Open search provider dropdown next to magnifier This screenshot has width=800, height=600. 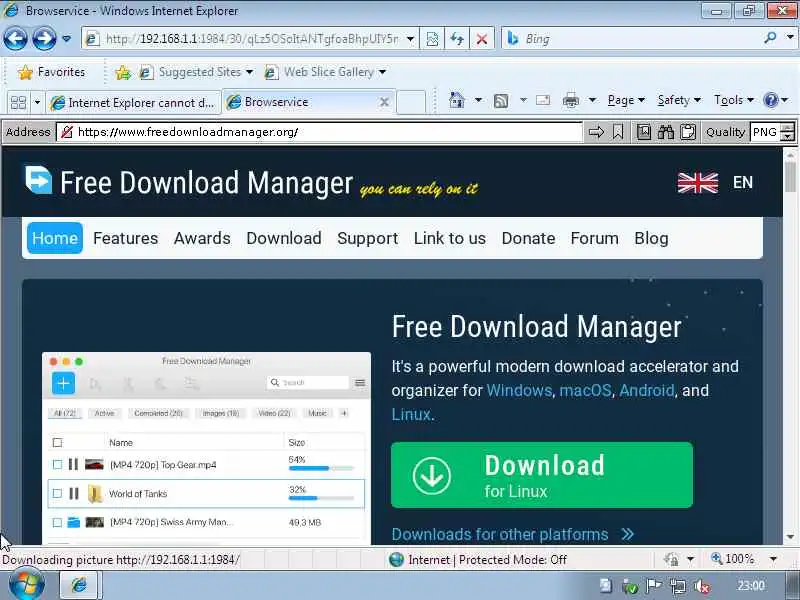pos(790,37)
